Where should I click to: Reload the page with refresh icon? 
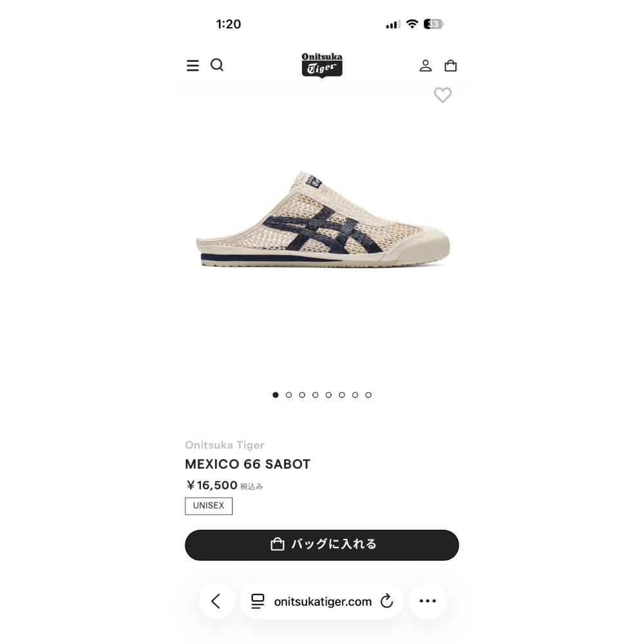[x=386, y=601]
